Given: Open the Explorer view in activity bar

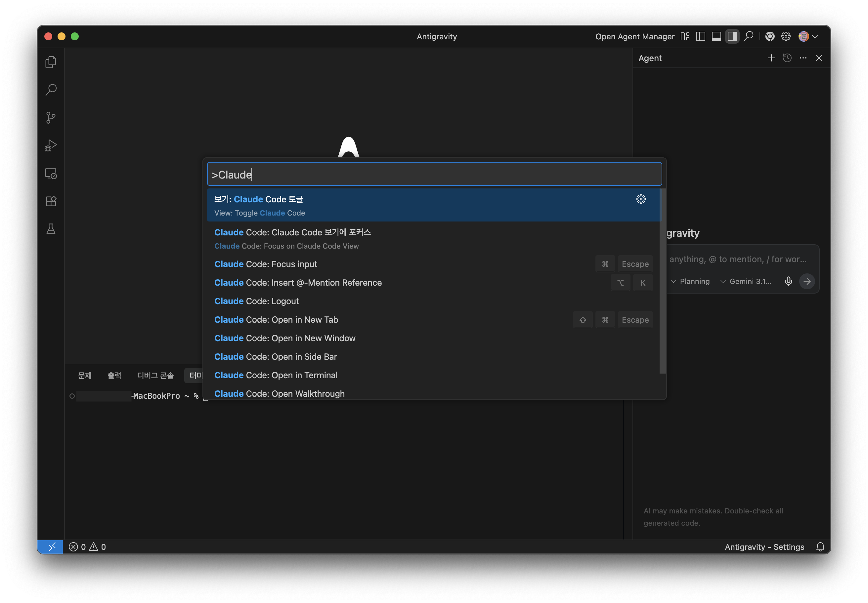Looking at the screenshot, I should tap(51, 62).
